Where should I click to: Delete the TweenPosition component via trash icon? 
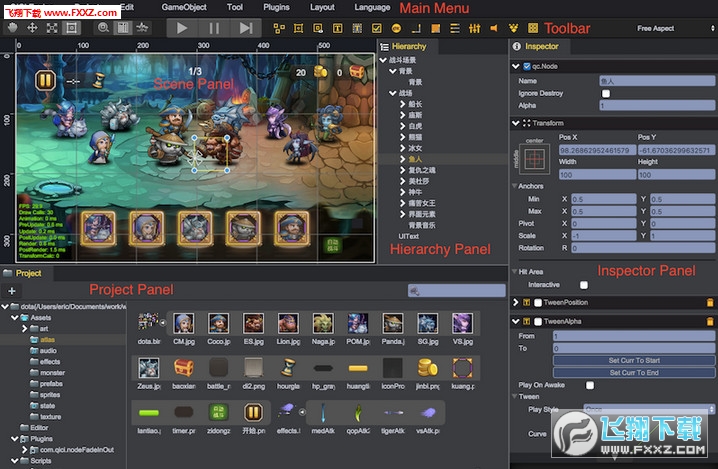click(710, 302)
